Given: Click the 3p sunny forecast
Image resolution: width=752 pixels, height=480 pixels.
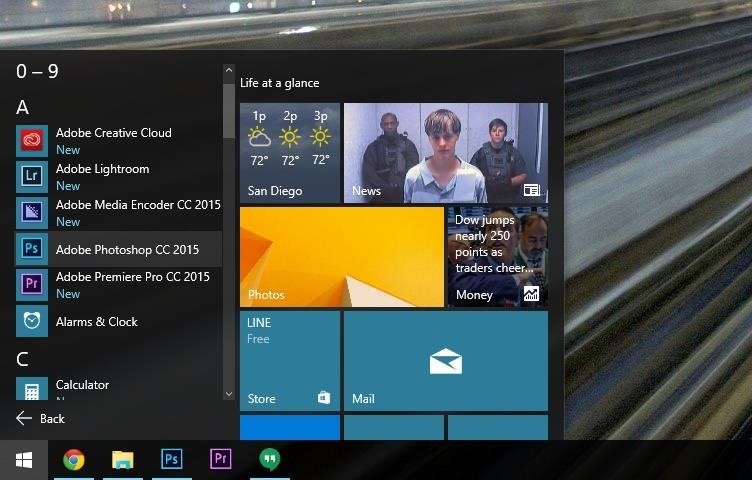Looking at the screenshot, I should tap(320, 138).
